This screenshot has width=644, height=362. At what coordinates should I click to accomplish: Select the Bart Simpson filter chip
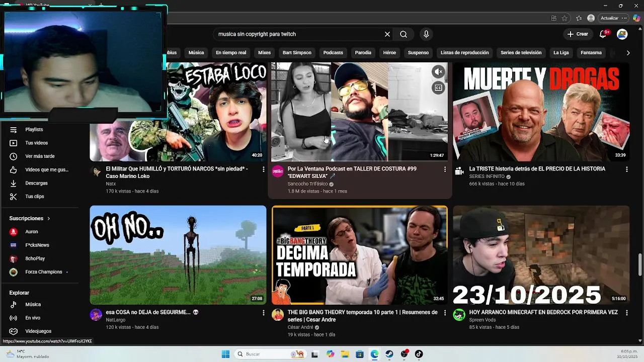click(297, 52)
